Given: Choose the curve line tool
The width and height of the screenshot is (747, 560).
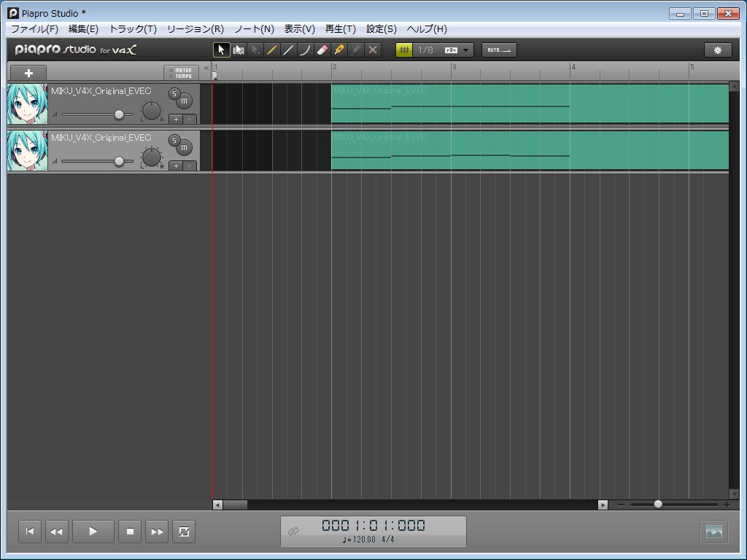Looking at the screenshot, I should coord(306,50).
